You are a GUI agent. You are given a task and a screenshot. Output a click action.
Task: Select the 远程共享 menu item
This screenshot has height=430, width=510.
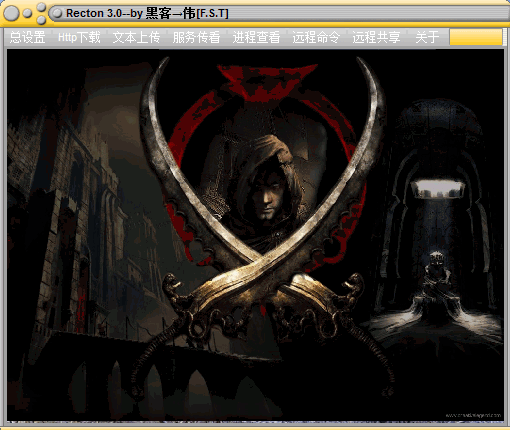point(376,37)
